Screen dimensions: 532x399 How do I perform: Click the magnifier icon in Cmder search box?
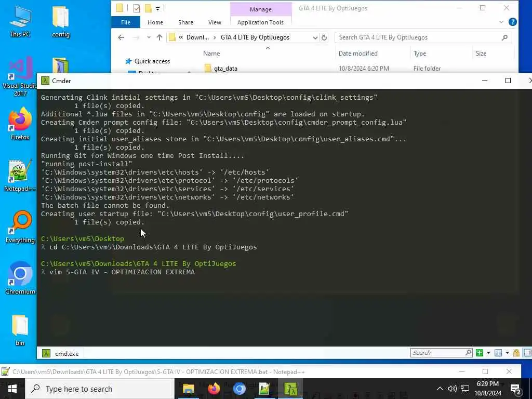click(469, 353)
